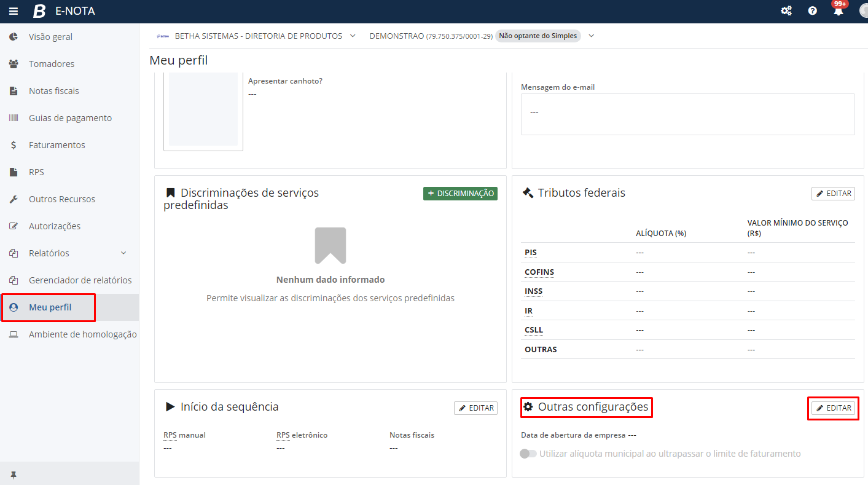
Task: Click the INSS tax row label
Action: 533,291
